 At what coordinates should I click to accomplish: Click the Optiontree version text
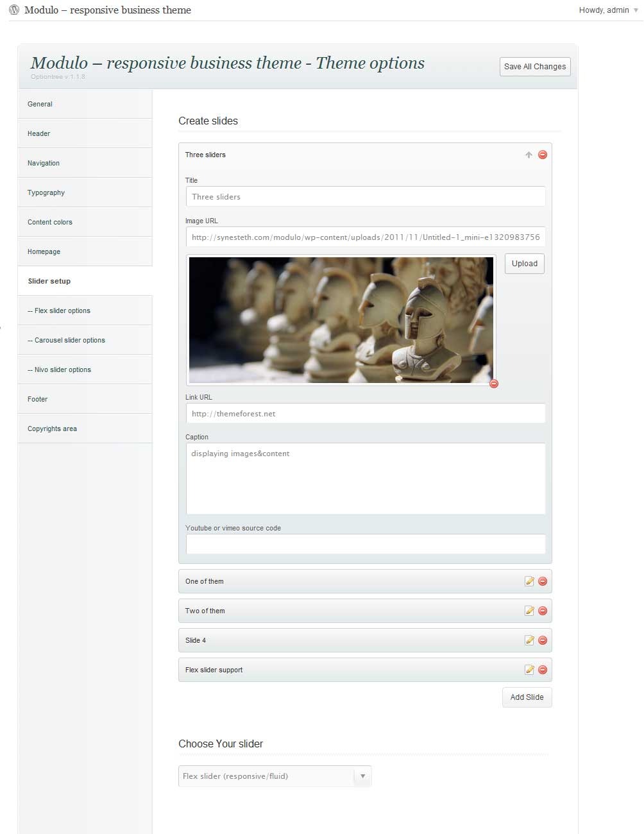pyautogui.click(x=58, y=77)
